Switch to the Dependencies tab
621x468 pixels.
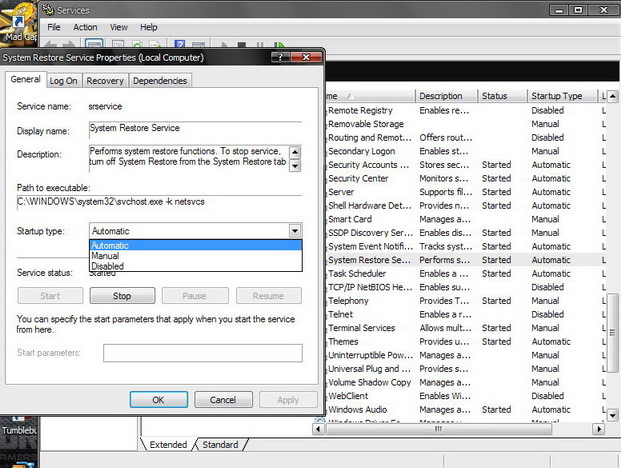tap(159, 81)
